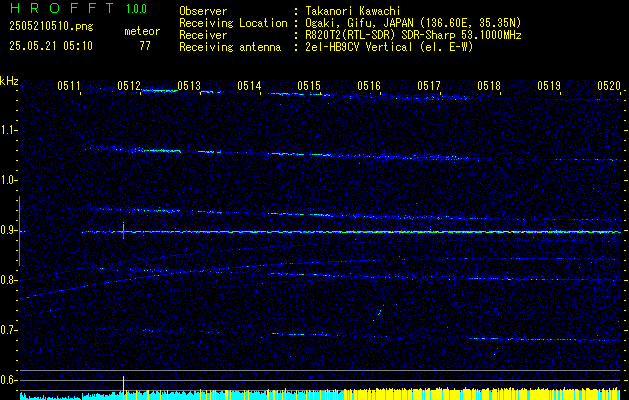Click the 2el-HB9CV antenna description
The height and width of the screenshot is (400, 629).
[389, 47]
